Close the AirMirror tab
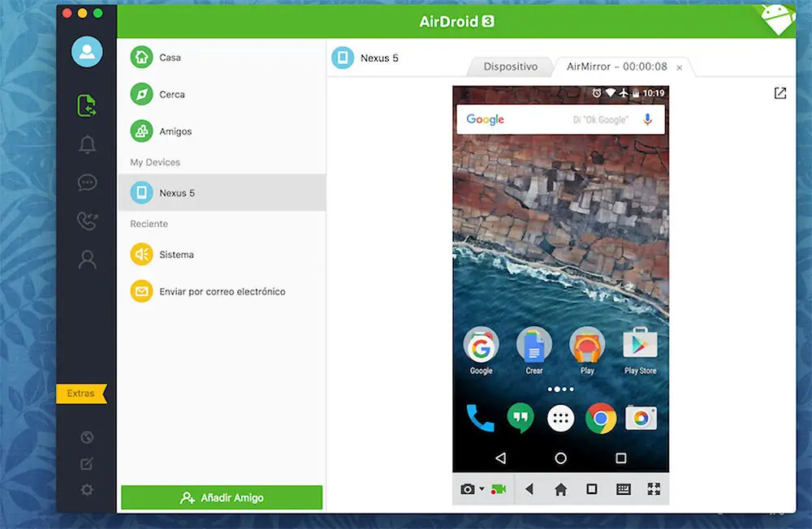The height and width of the screenshot is (529, 812). pyautogui.click(x=680, y=68)
